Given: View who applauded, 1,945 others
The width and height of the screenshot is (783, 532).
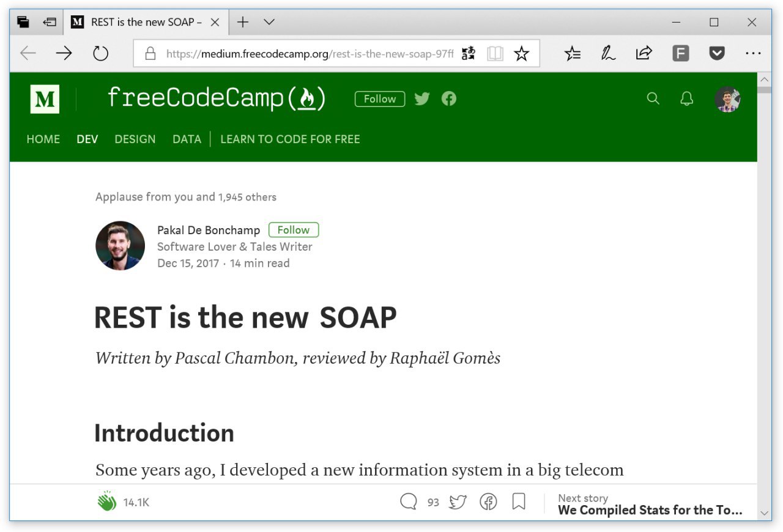Looking at the screenshot, I should coord(247,197).
